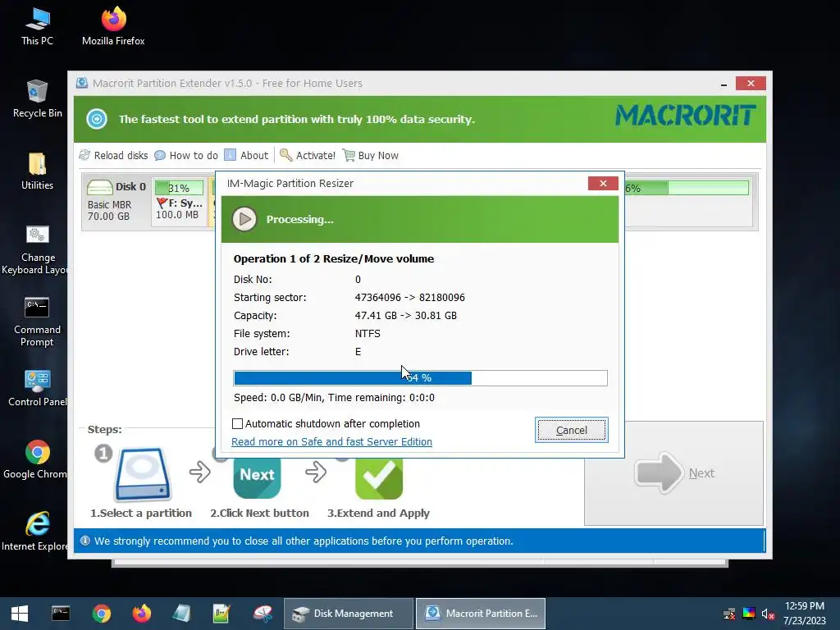
Task: Open the green chart taskbar icon
Action: (221, 614)
